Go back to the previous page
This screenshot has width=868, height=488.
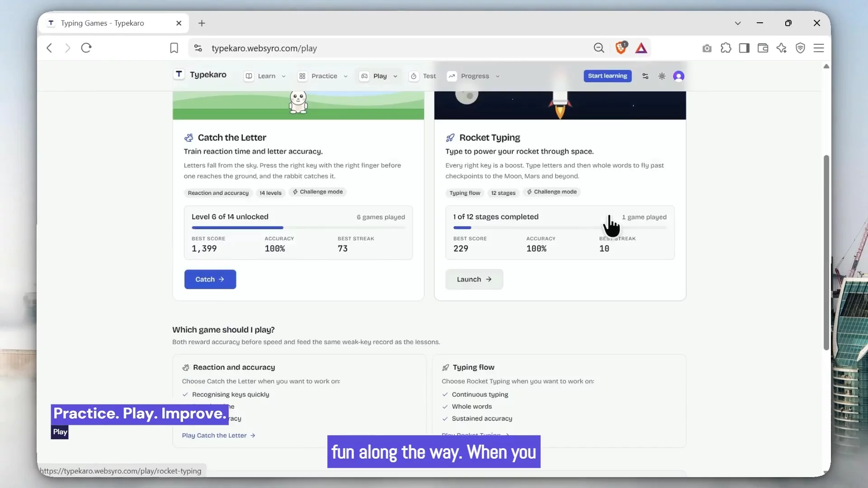click(x=49, y=48)
